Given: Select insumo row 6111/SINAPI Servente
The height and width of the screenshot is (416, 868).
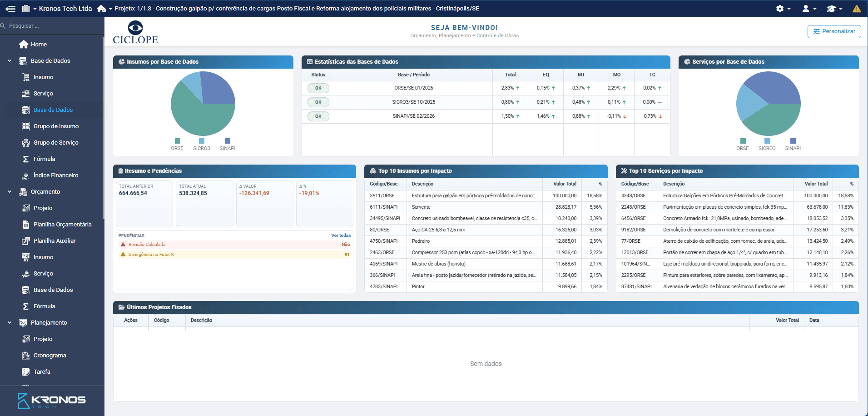Looking at the screenshot, I should point(486,207).
